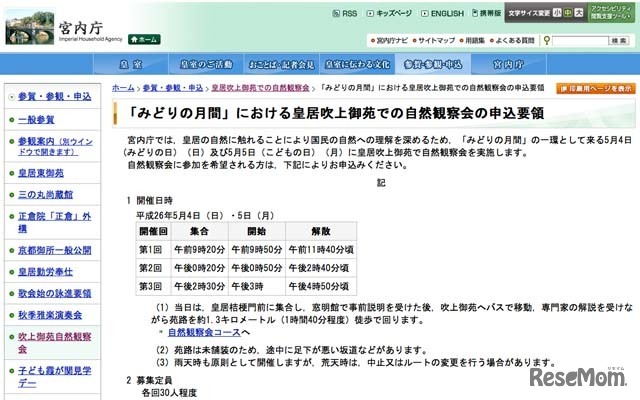Screen dimensions: 640x400
Task: Open the 皇室 navigation tab
Action: (131, 64)
